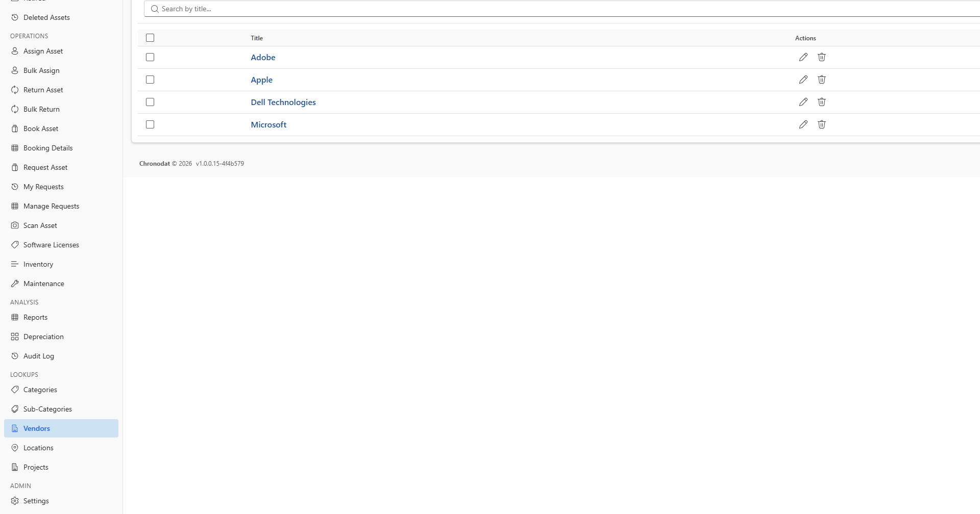Image resolution: width=980 pixels, height=514 pixels.
Task: Click the Audit Log clock icon
Action: click(x=15, y=356)
